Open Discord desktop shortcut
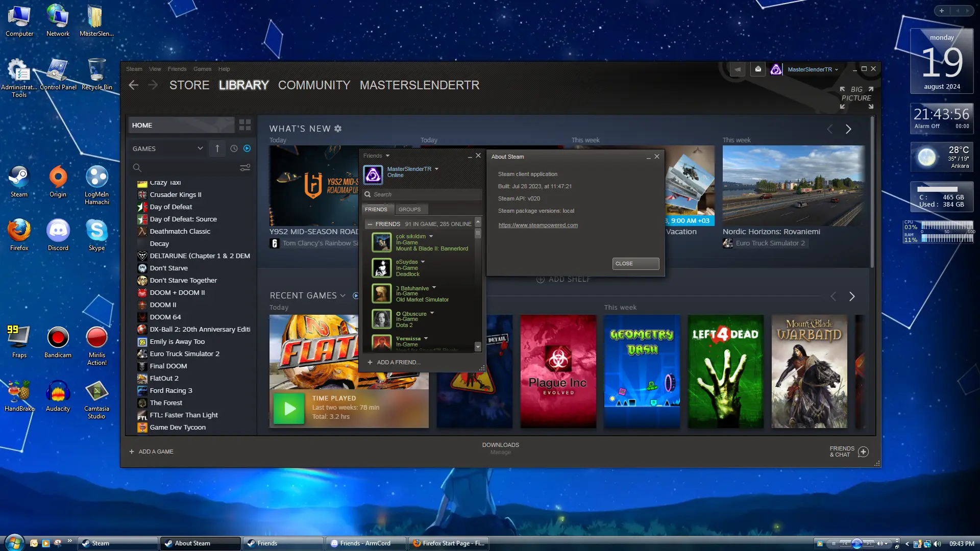This screenshot has width=980, height=551. 58,235
